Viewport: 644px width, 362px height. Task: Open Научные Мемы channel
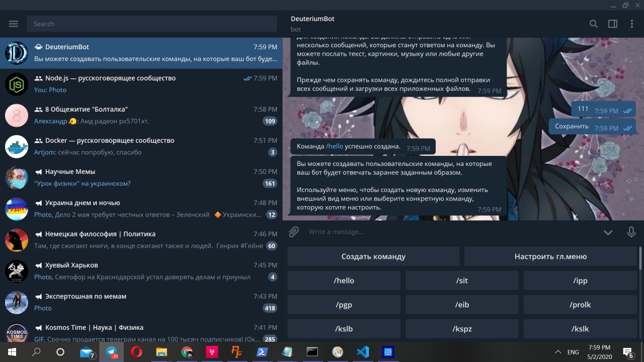pyautogui.click(x=141, y=178)
